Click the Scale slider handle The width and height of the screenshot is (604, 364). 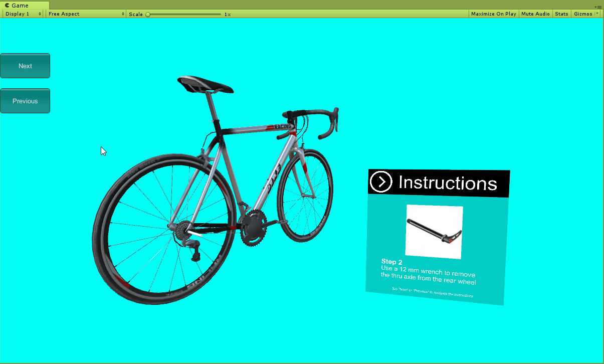pyautogui.click(x=148, y=15)
